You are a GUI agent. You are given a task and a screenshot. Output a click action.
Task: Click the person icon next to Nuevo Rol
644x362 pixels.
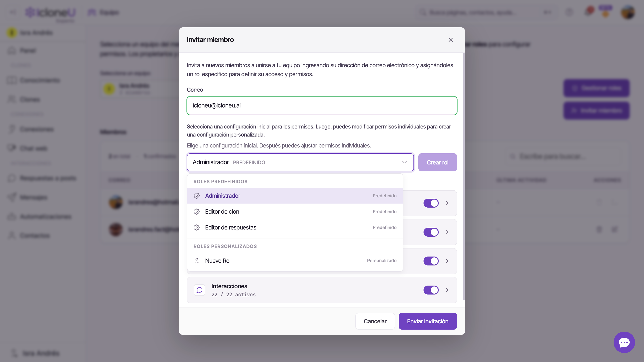197,261
